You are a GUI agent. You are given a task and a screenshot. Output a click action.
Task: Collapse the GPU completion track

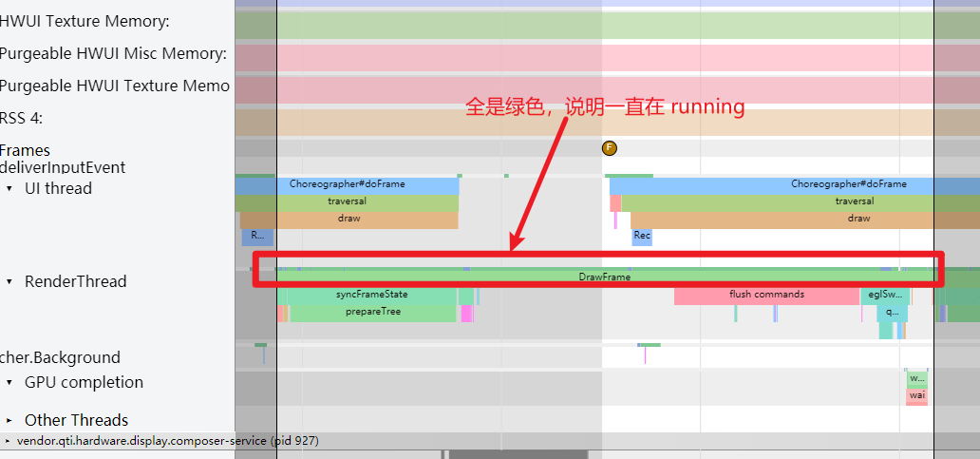[10, 382]
